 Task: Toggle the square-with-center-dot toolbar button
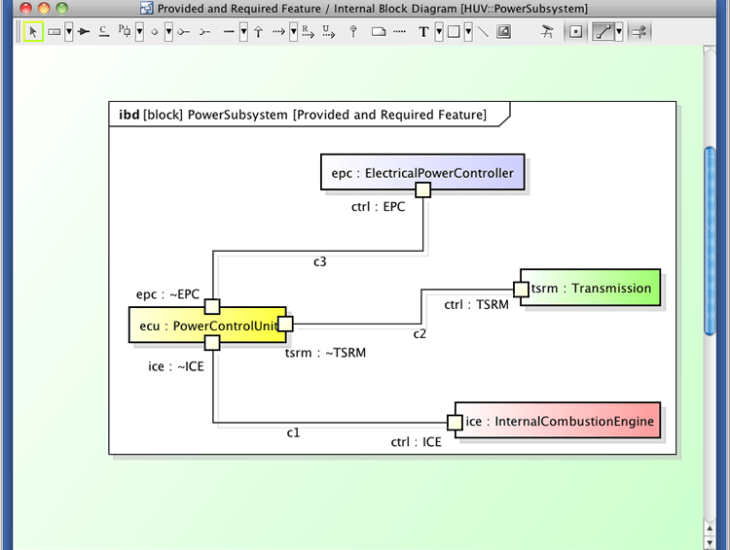tap(576, 32)
